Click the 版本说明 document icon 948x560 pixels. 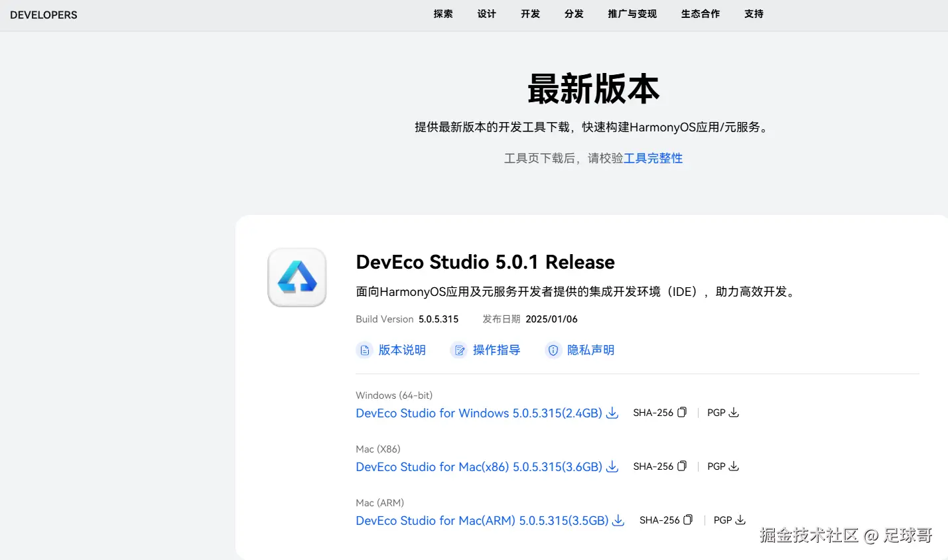pyautogui.click(x=364, y=350)
